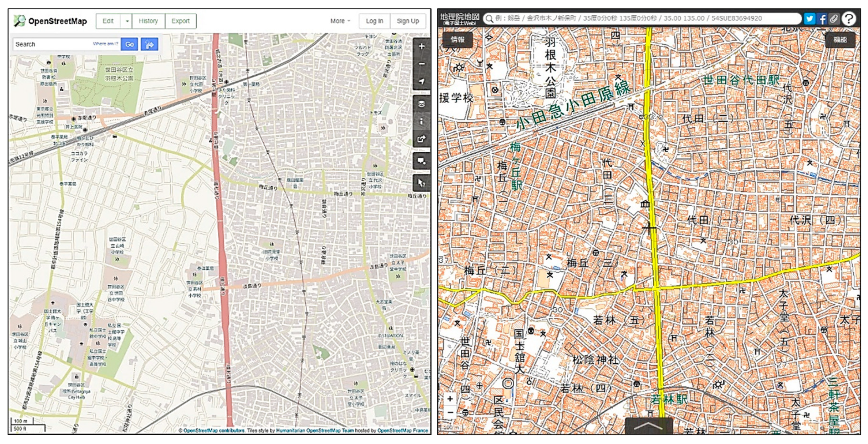Expand the Edit dropdown arrow
Image resolution: width=868 pixels, height=444 pixels.
127,21
